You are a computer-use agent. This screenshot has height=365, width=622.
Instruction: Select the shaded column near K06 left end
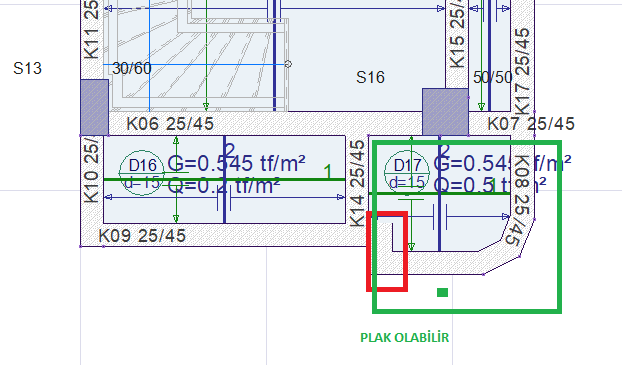[x=94, y=107]
